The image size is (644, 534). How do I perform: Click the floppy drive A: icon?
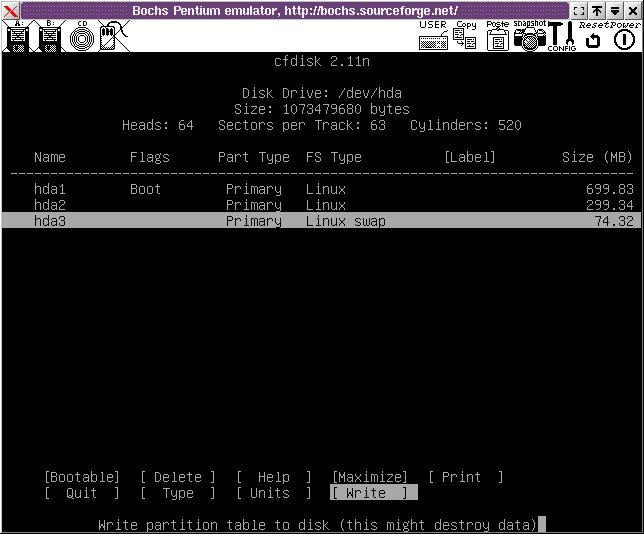(x=17, y=38)
